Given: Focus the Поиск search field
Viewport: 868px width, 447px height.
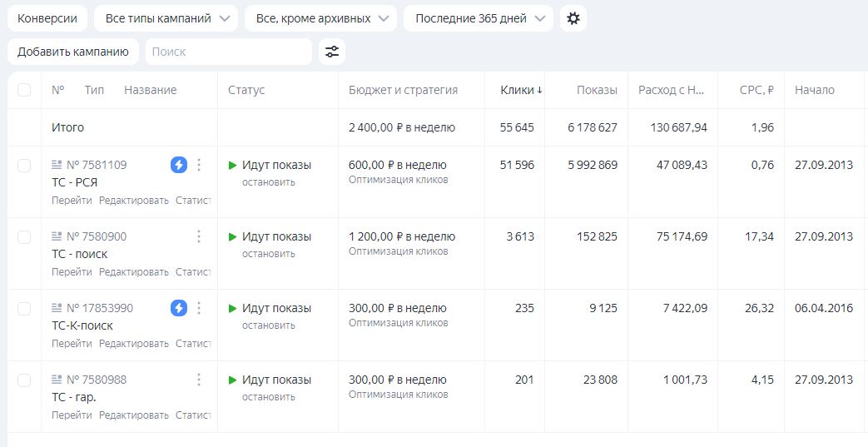Looking at the screenshot, I should pyautogui.click(x=228, y=52).
